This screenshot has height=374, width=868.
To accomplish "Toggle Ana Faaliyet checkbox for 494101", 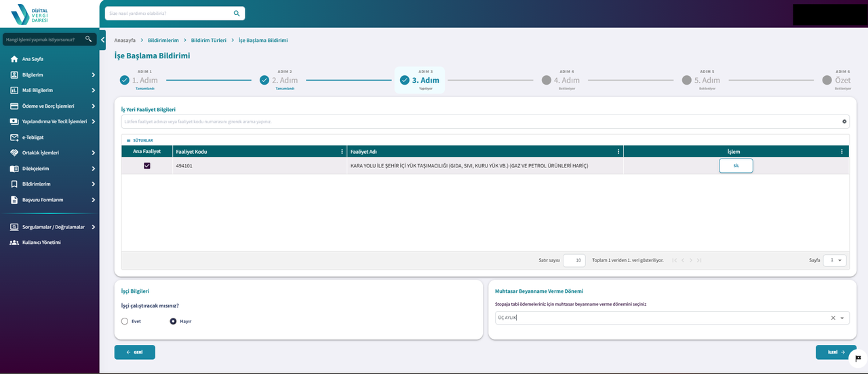I will (147, 165).
